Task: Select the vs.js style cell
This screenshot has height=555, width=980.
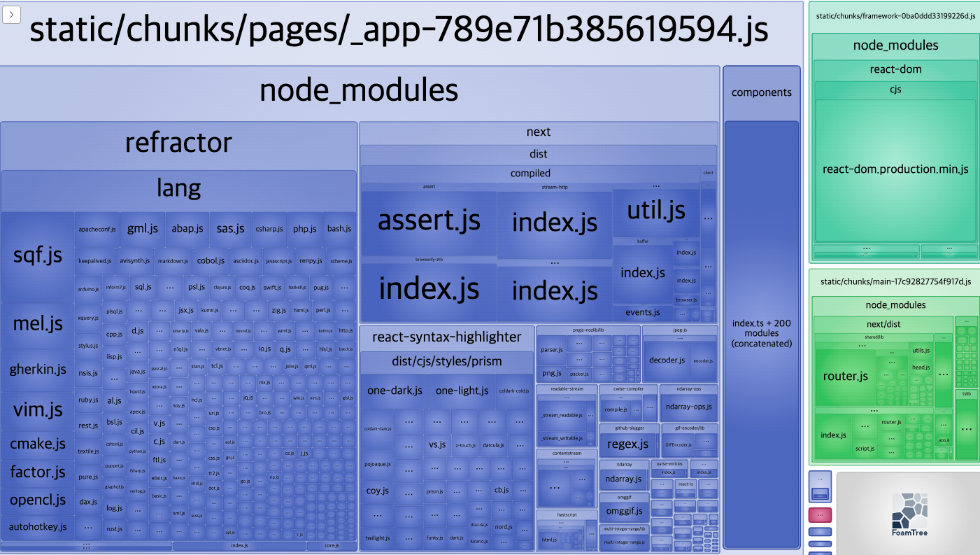Action: coord(438,444)
